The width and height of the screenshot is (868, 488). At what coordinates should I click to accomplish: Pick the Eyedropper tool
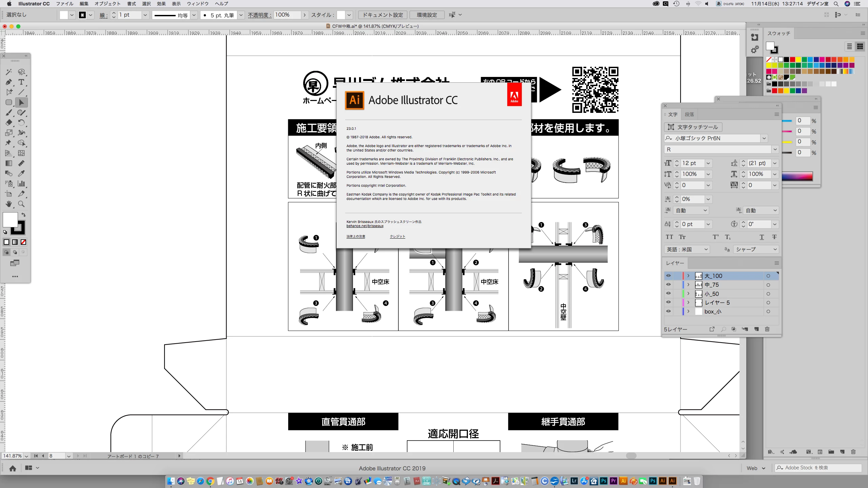click(21, 174)
